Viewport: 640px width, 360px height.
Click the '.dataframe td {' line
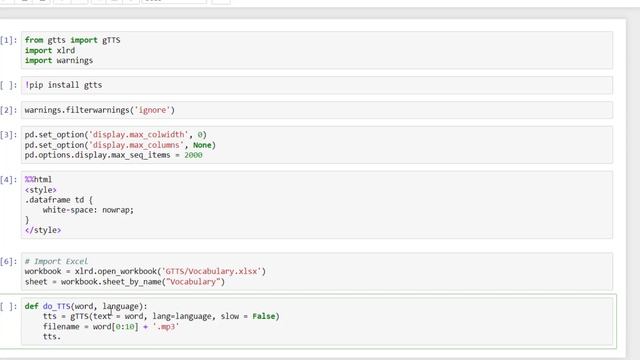pyautogui.click(x=59, y=200)
